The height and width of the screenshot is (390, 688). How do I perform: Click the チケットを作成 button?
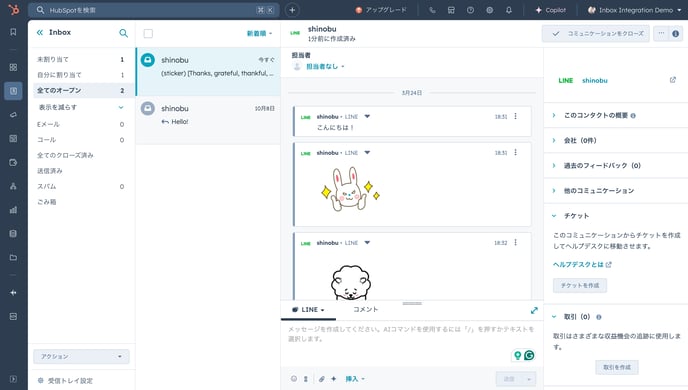point(580,285)
